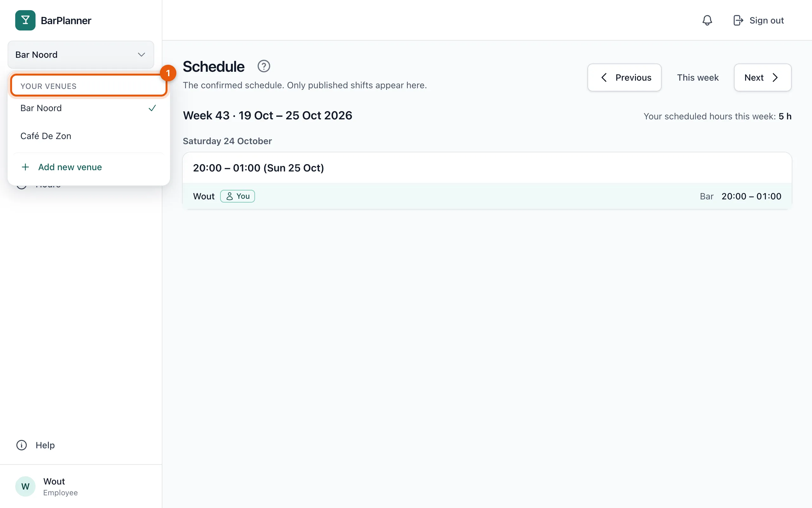Expand the Bar Noord venue selector

(x=81, y=55)
